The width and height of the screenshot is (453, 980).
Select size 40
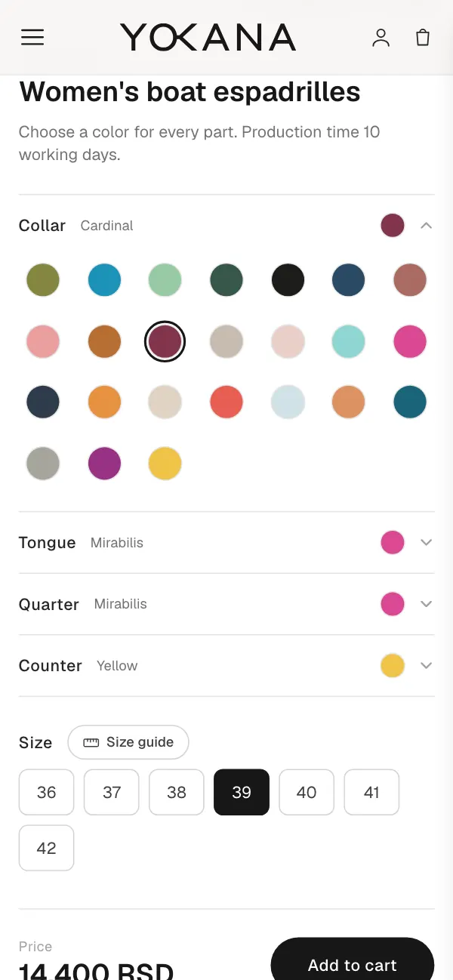coord(307,792)
